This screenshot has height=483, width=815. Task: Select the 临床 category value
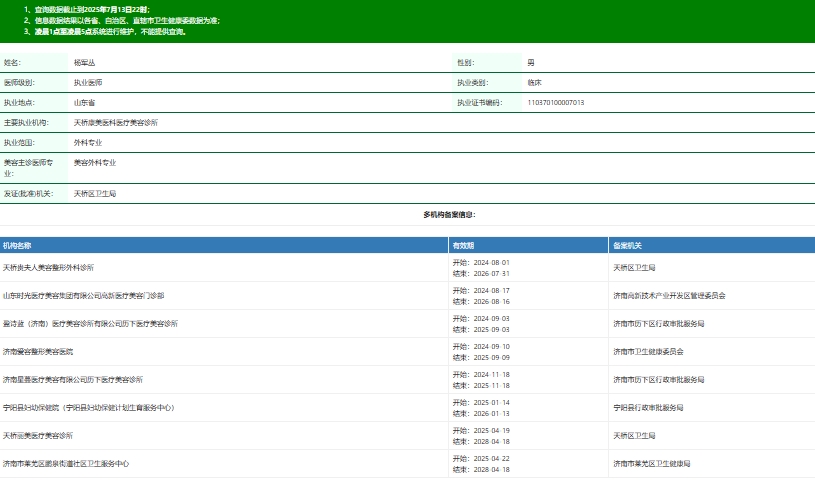click(534, 83)
